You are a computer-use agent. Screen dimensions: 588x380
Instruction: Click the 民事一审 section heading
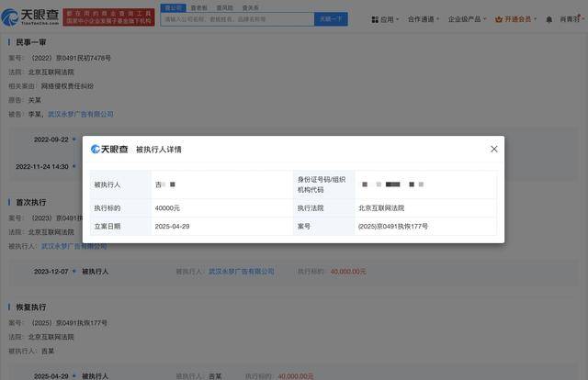click(x=30, y=42)
